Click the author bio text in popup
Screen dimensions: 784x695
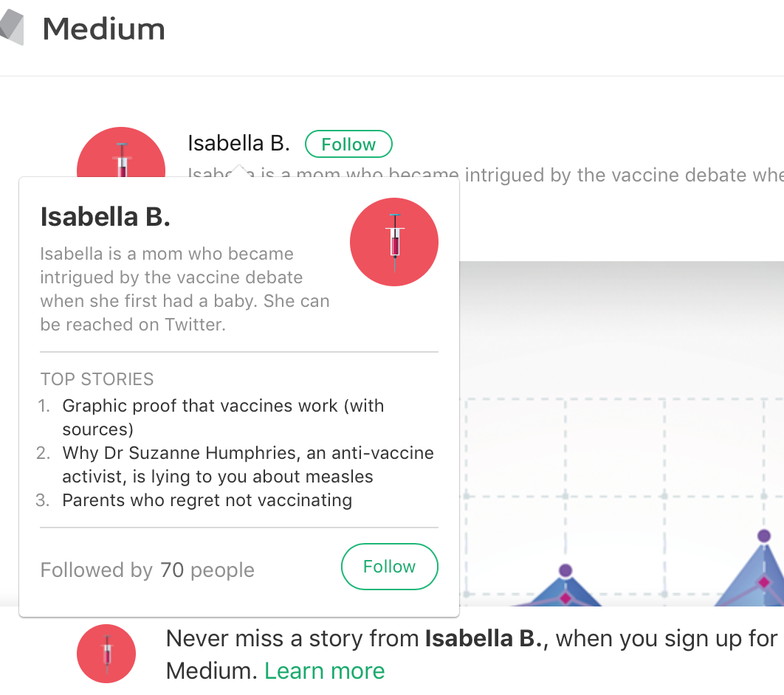point(185,288)
